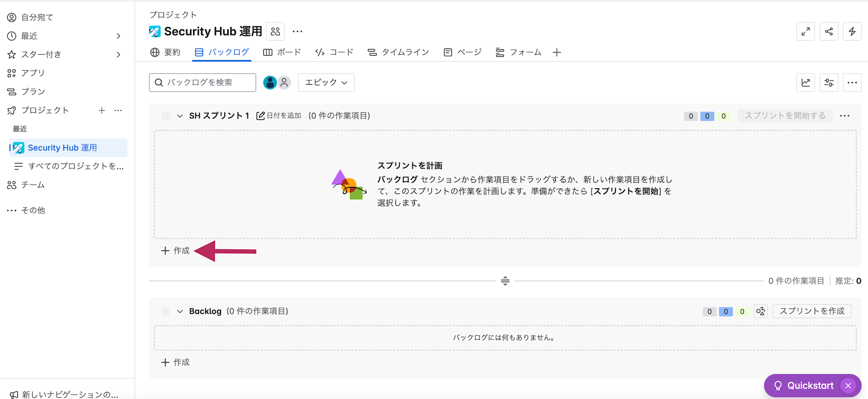868x399 pixels.
Task: Click 作成 under the sprint section
Action: [175, 251]
